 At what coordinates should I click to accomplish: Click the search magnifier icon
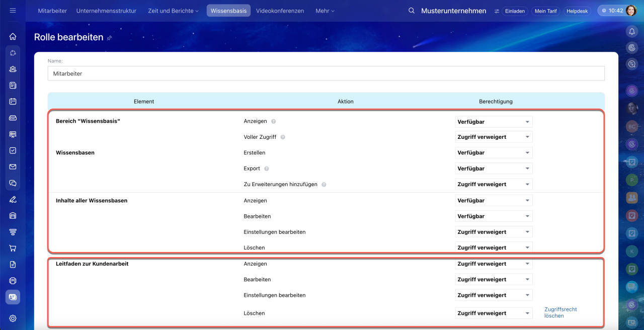point(412,11)
